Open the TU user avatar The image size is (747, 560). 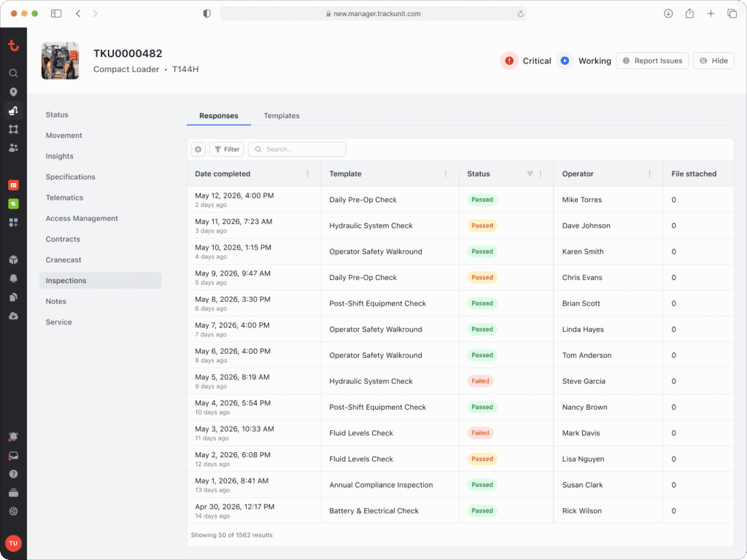coord(13,542)
